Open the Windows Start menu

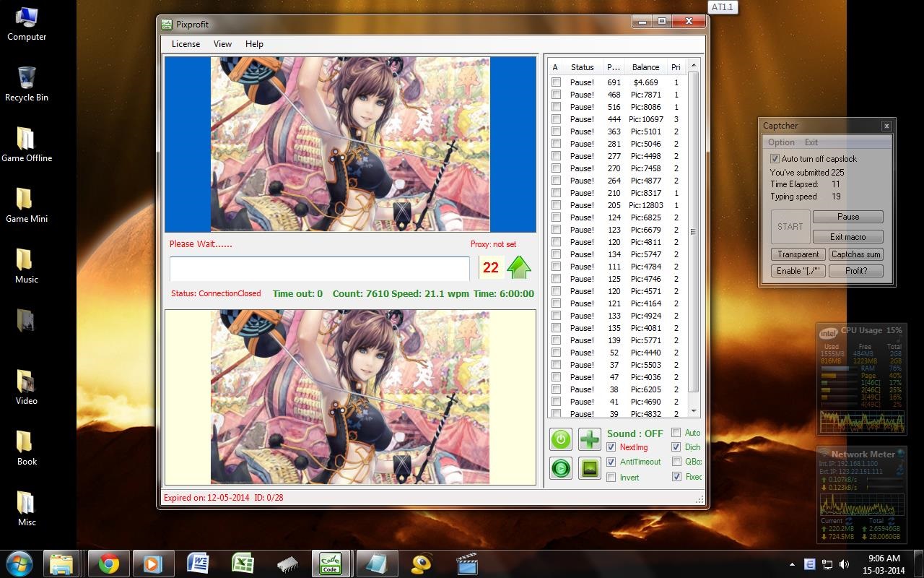click(x=18, y=564)
